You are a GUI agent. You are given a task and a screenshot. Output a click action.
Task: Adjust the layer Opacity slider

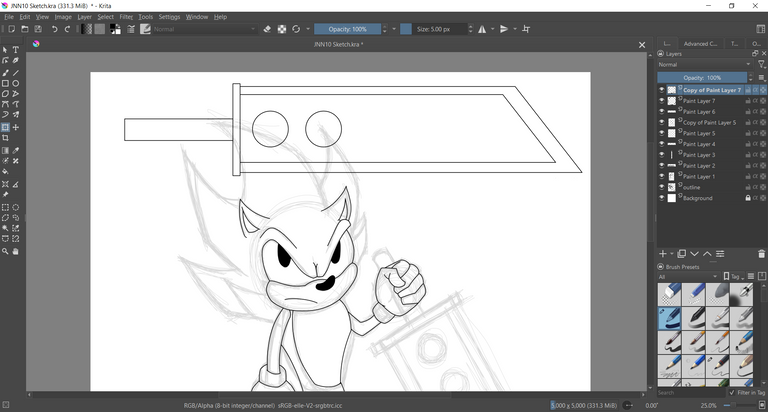pyautogui.click(x=702, y=77)
